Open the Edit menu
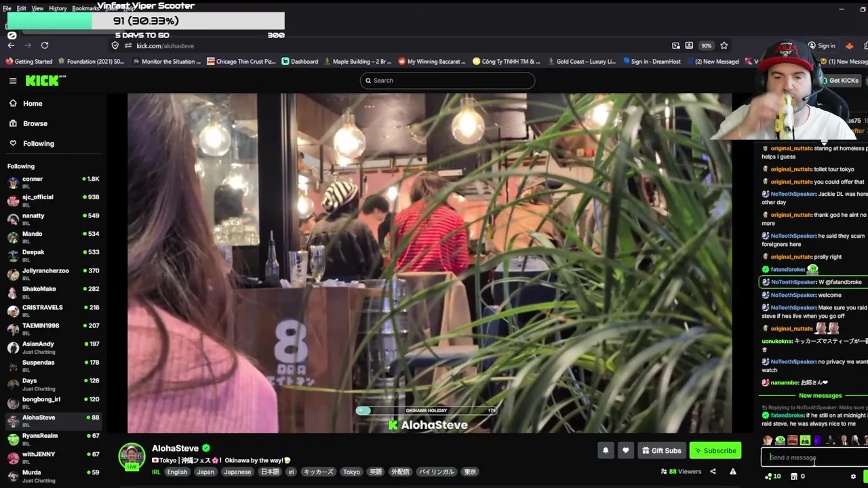This screenshot has width=868, height=488. [21, 8]
